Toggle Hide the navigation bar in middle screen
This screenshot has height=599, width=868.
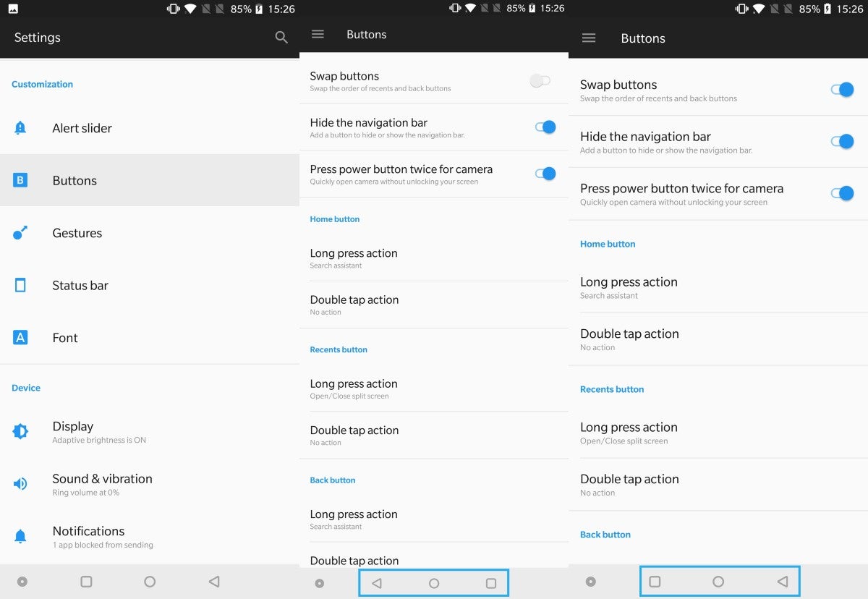click(x=545, y=127)
